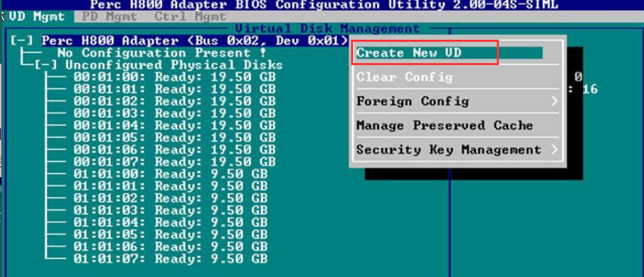This screenshot has width=644, height=277.
Task: Select disk 01:01:00 Ready 9.50 GB
Action: tap(171, 174)
